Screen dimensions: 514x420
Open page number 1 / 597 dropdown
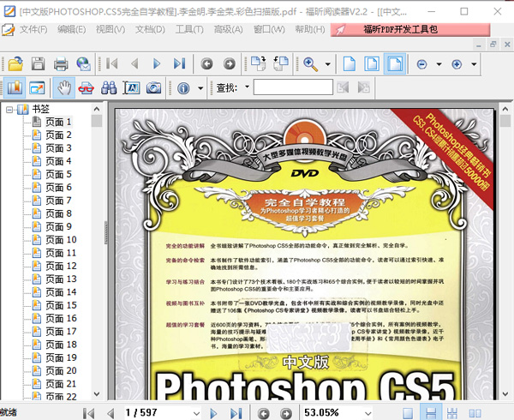[196, 413]
